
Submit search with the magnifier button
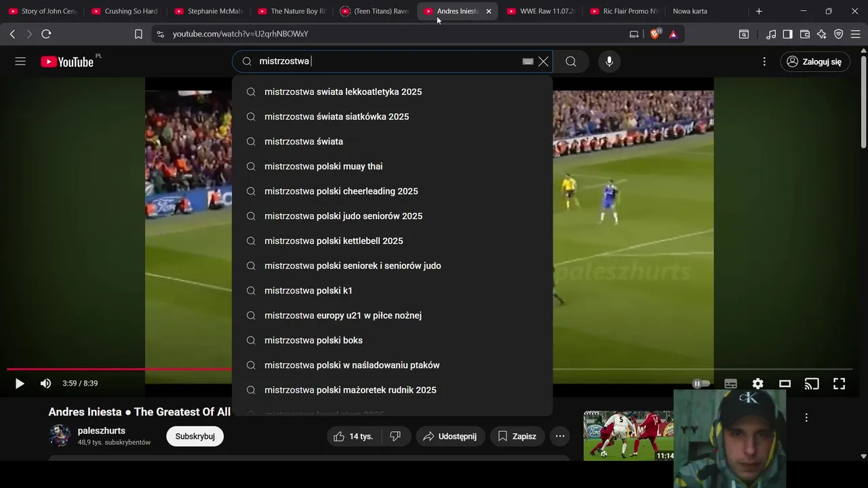click(x=571, y=62)
